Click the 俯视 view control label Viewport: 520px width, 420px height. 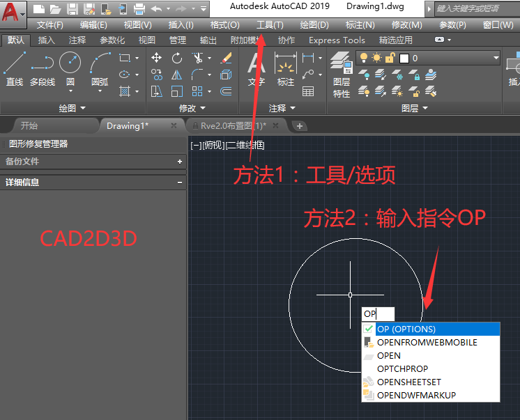pos(213,145)
